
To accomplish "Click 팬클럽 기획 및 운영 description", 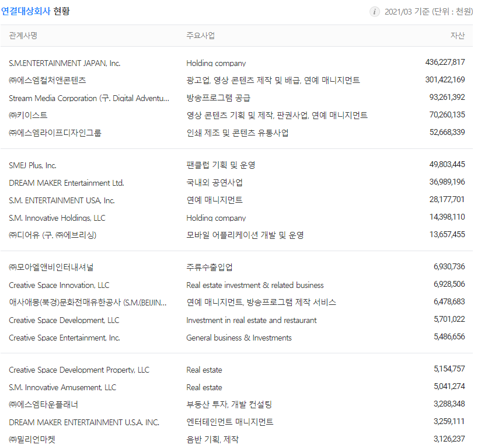I will point(221,165).
